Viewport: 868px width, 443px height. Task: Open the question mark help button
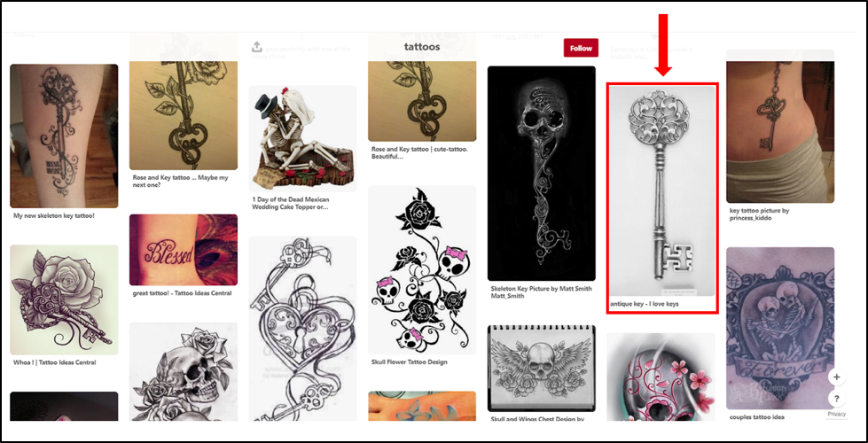[836, 399]
